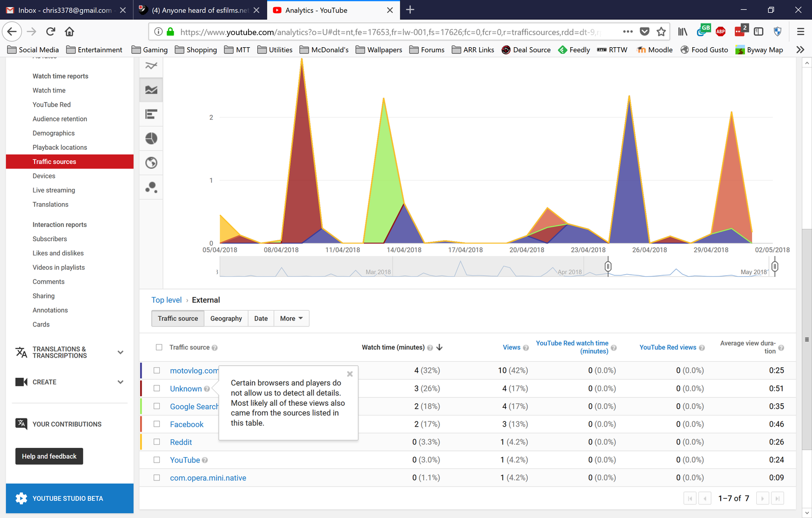
Task: Open the Firefox hamburger menu
Action: click(800, 31)
